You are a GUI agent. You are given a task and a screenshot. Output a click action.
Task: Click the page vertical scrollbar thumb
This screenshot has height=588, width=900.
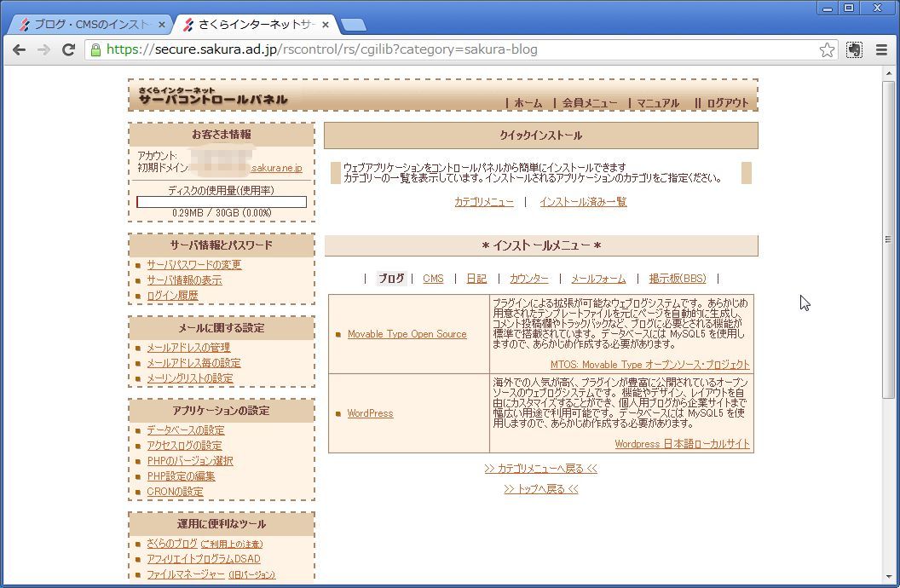(x=888, y=239)
